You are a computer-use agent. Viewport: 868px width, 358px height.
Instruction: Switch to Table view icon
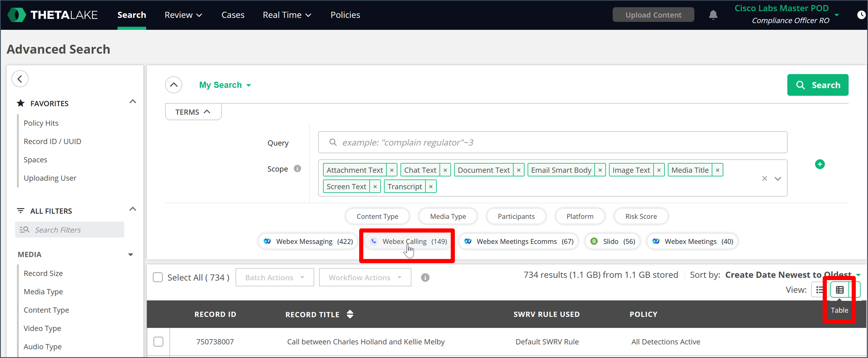[839, 290]
